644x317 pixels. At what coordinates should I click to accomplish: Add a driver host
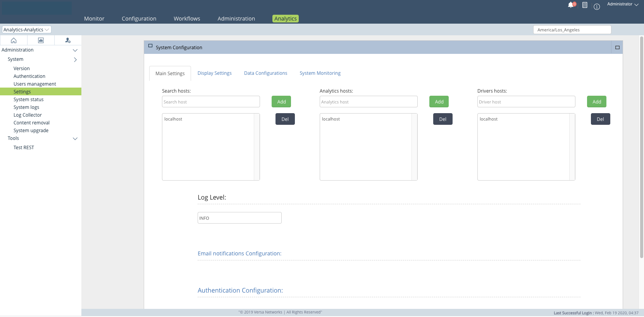click(597, 102)
